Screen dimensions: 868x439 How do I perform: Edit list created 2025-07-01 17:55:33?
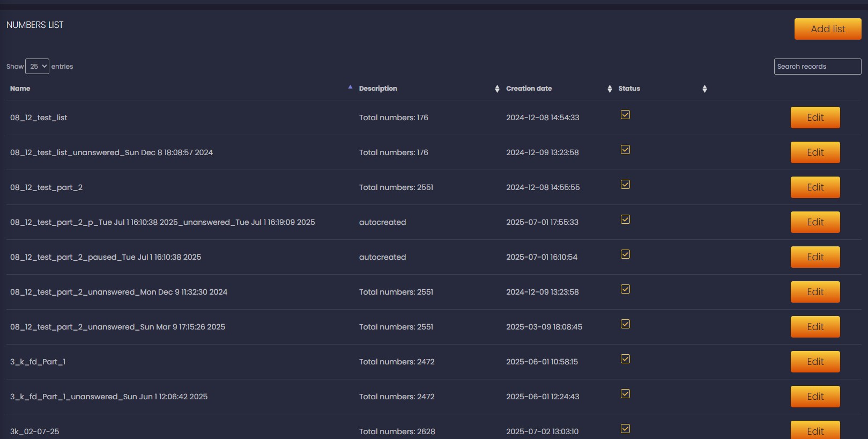coord(815,222)
